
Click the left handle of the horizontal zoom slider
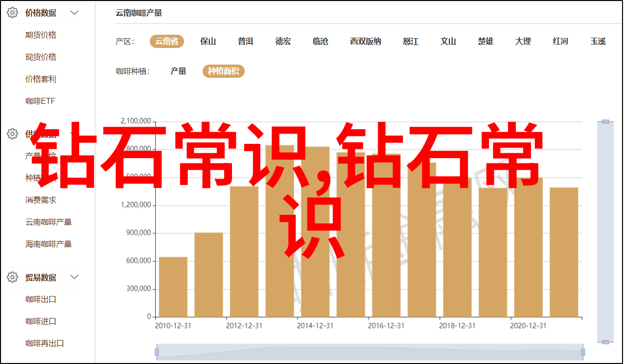click(157, 352)
